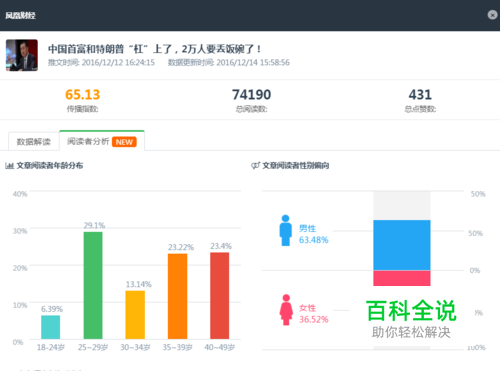Click the pink female segment of gender bar
Image resolution: width=500 pixels, height=371 pixels.
point(402,278)
